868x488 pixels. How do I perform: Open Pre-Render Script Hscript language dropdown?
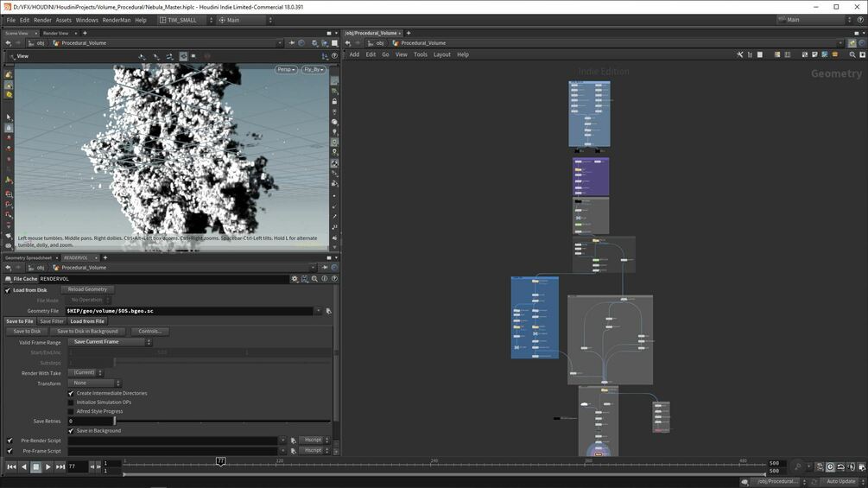(315, 440)
